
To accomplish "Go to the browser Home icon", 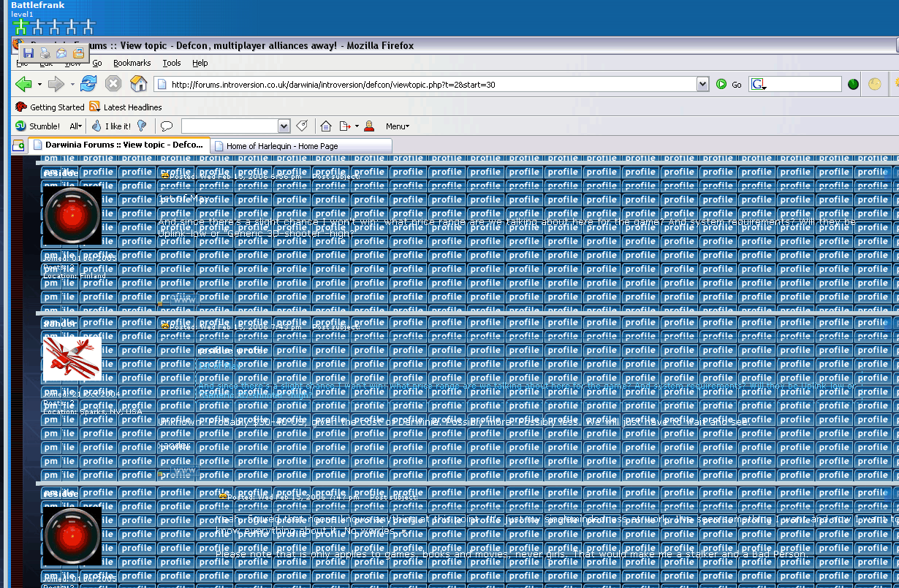I will pos(138,84).
